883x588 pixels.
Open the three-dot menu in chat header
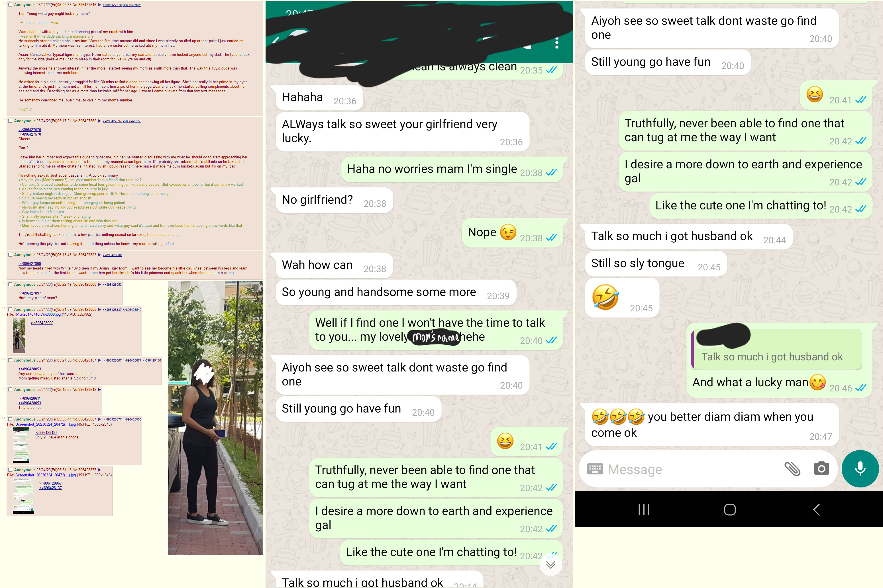[557, 43]
